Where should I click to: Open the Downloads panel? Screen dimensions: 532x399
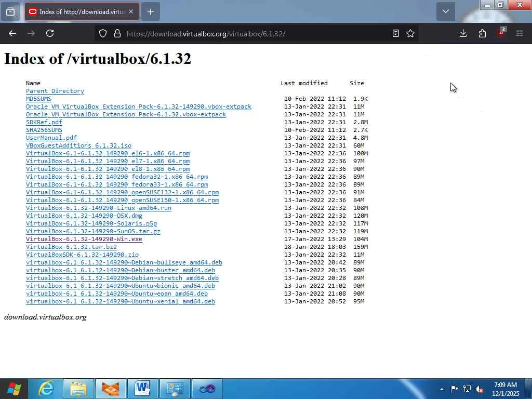coord(463,33)
